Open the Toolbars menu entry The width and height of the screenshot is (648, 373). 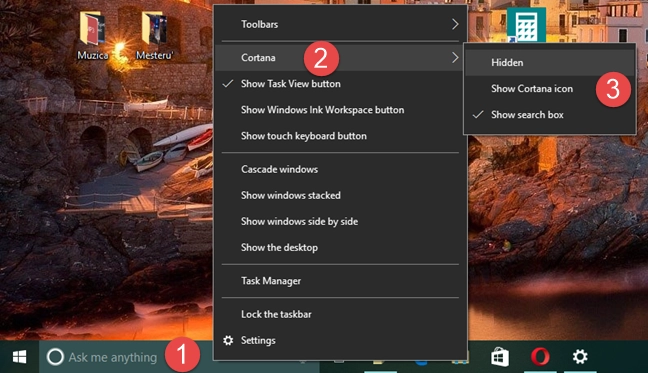tap(341, 24)
